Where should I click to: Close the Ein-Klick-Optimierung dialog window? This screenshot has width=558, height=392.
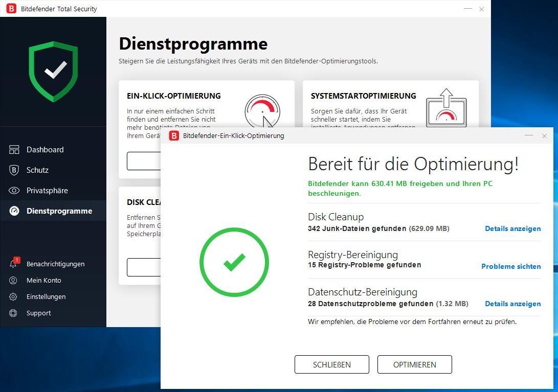(x=544, y=135)
